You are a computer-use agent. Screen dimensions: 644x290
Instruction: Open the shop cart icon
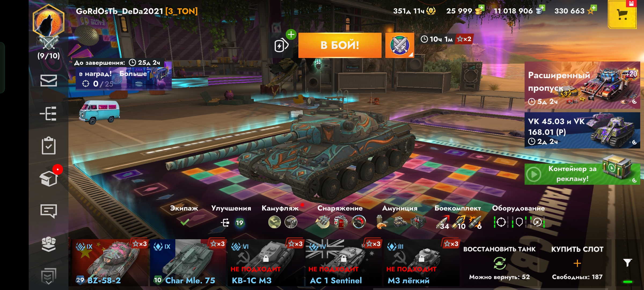point(622,14)
